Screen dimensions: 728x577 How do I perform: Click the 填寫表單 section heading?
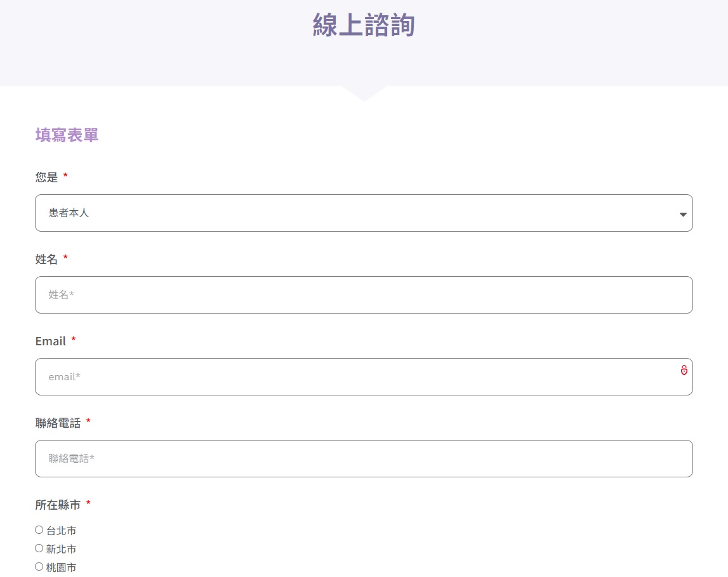coord(67,135)
